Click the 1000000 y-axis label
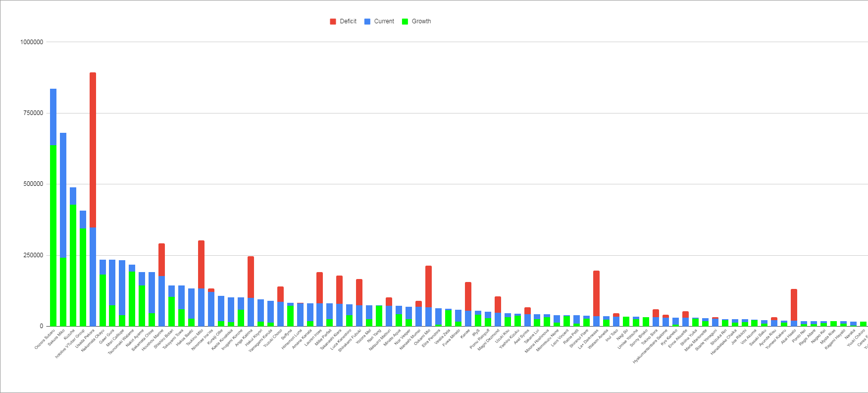Image resolution: width=868 pixels, height=393 pixels. click(x=32, y=42)
